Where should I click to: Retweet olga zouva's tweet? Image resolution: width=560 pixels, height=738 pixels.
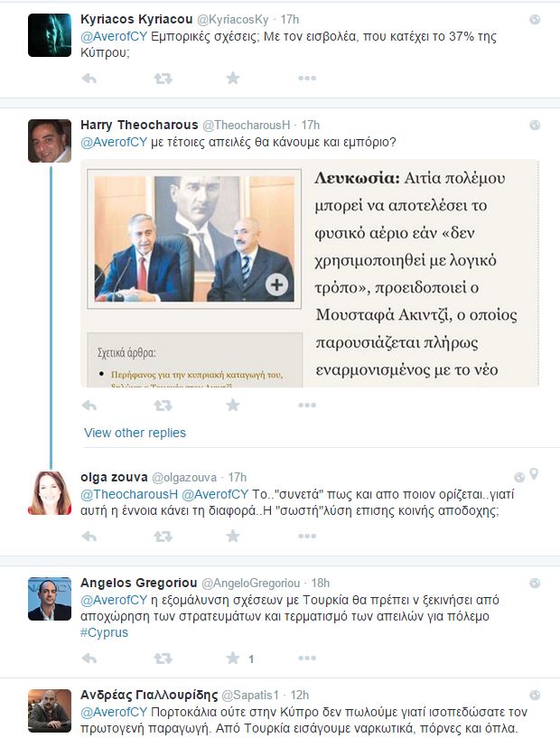point(163,536)
